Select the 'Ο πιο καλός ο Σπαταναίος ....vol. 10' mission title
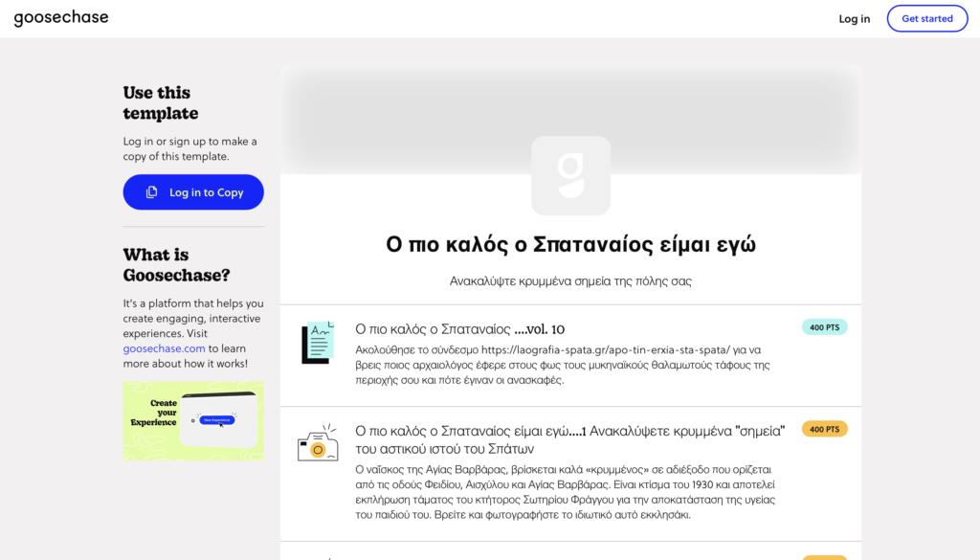Screen dimensions: 980x560 459,329
